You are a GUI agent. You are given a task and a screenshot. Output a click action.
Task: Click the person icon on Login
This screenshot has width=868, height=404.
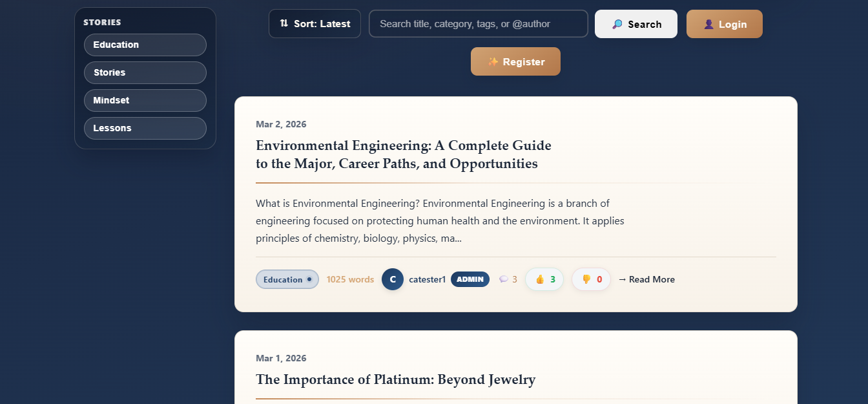[708, 25]
